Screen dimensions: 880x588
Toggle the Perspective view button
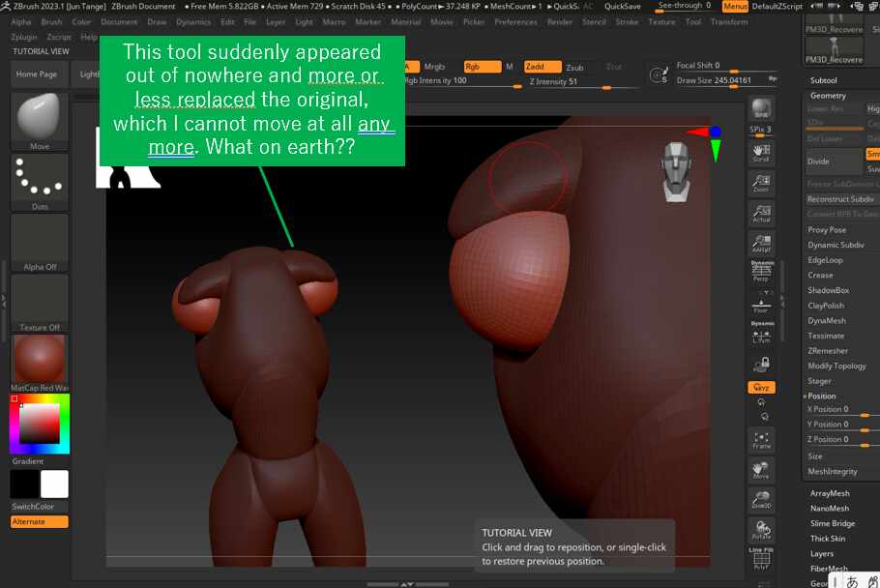tap(761, 272)
